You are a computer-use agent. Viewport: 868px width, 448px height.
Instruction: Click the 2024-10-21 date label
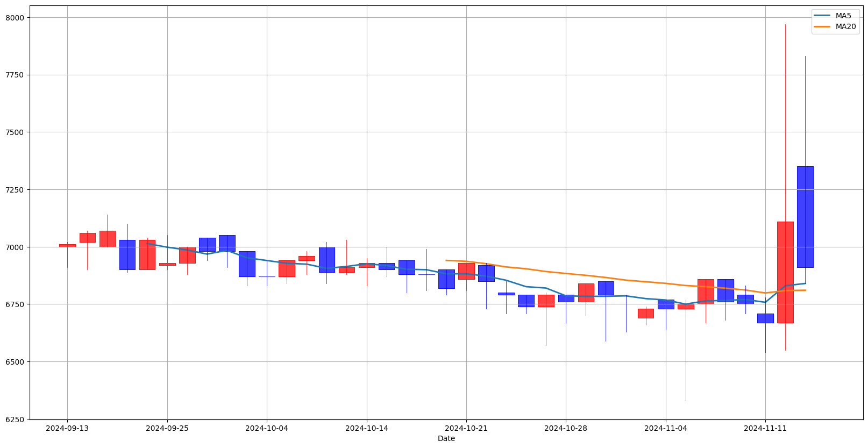point(466,428)
